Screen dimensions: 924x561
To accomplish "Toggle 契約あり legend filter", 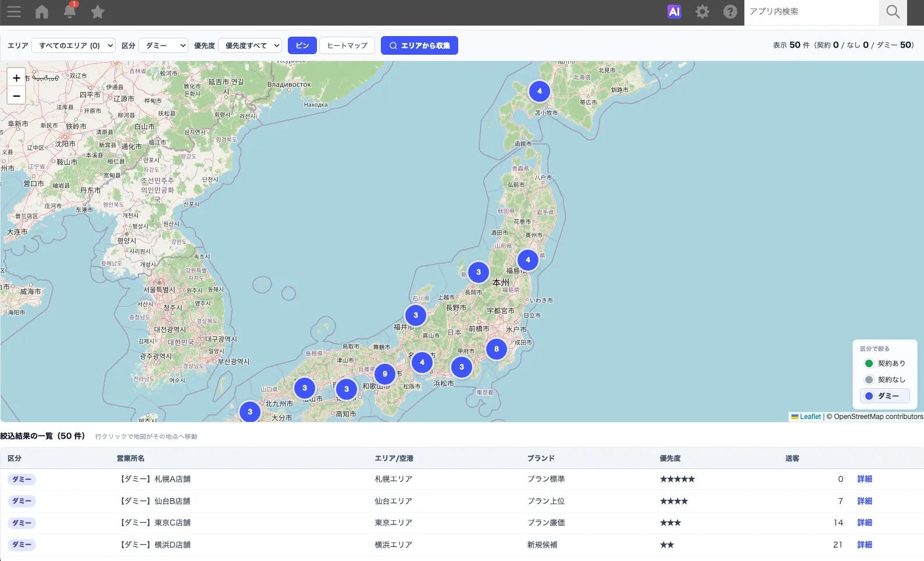I will (x=884, y=363).
